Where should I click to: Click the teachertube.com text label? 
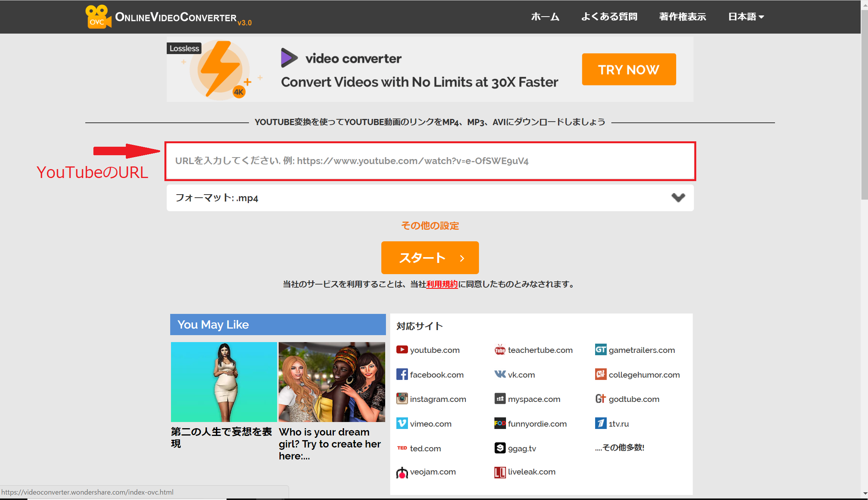[540, 350]
